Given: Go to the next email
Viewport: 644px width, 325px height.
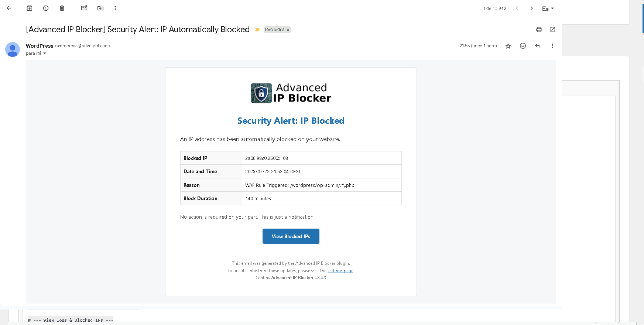Looking at the screenshot, I should 532,8.
